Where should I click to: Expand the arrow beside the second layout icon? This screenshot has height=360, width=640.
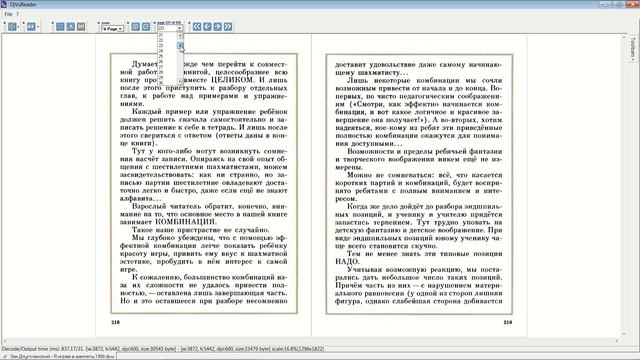click(38, 27)
